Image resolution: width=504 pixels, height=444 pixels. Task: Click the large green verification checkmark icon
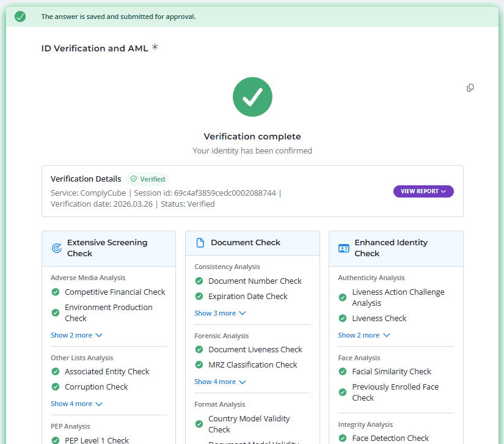click(x=252, y=97)
